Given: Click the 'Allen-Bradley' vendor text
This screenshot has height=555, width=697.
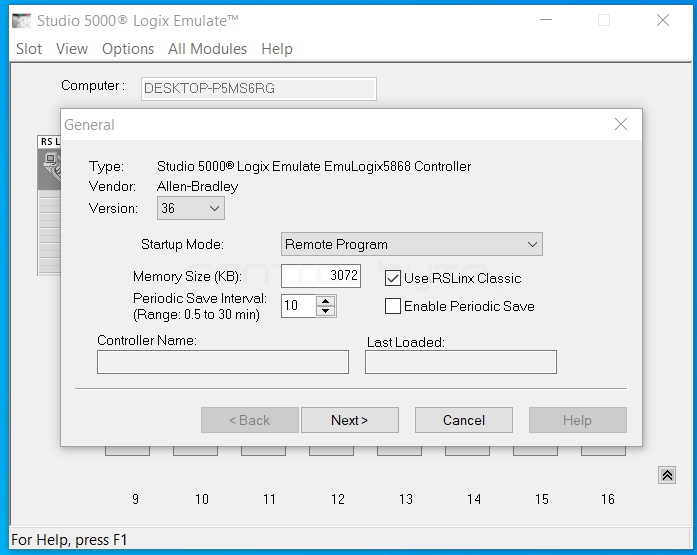Looking at the screenshot, I should [197, 186].
